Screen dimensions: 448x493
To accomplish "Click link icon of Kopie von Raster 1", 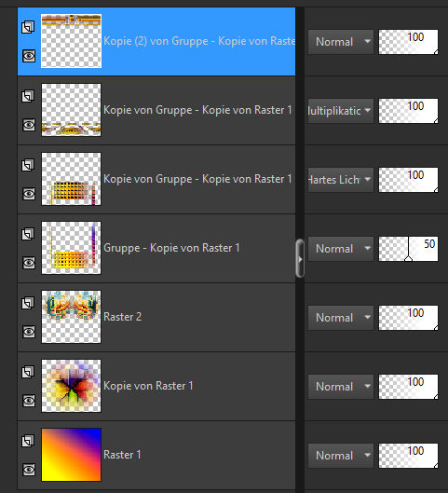I will 28,372.
